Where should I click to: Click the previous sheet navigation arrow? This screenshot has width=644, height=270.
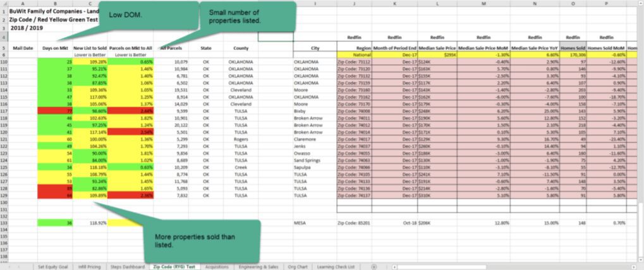9,267
